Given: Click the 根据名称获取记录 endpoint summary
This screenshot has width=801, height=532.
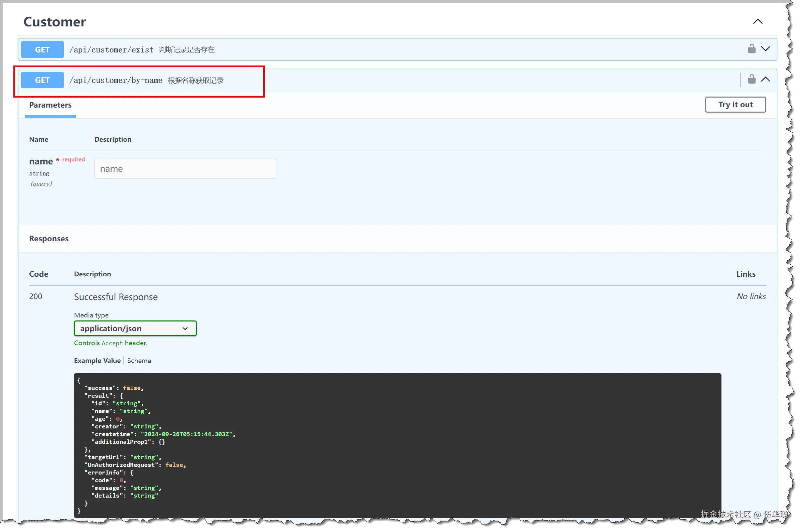Looking at the screenshot, I should point(196,81).
